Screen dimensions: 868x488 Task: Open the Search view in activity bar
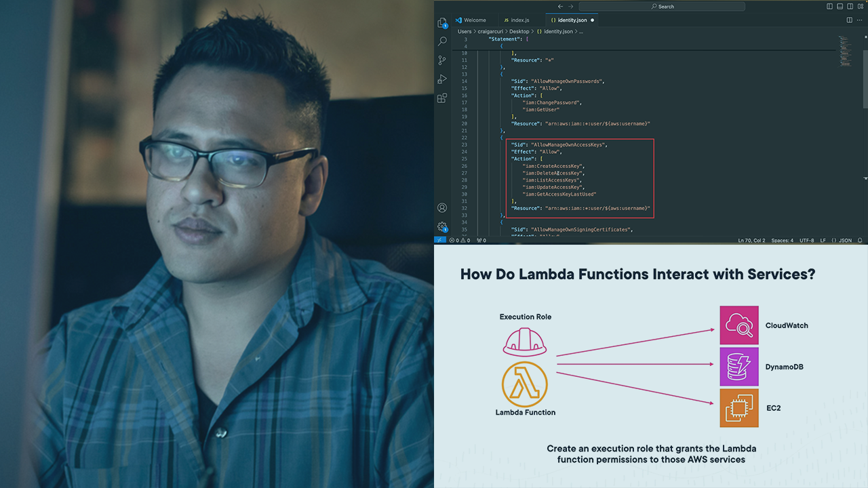[x=442, y=41]
